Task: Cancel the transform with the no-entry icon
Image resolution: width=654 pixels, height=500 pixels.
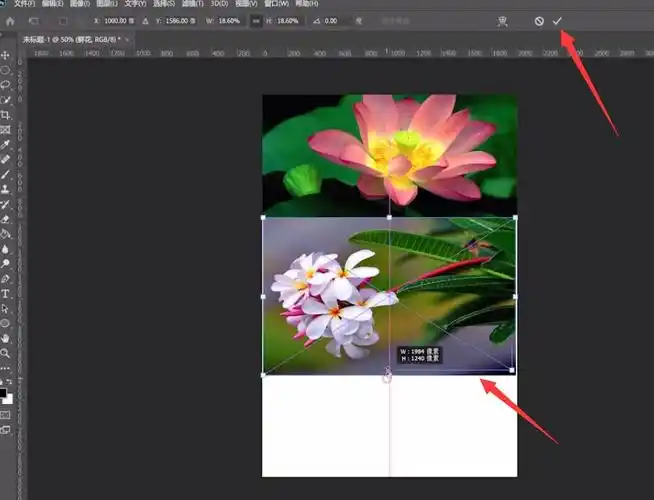Action: [x=539, y=21]
